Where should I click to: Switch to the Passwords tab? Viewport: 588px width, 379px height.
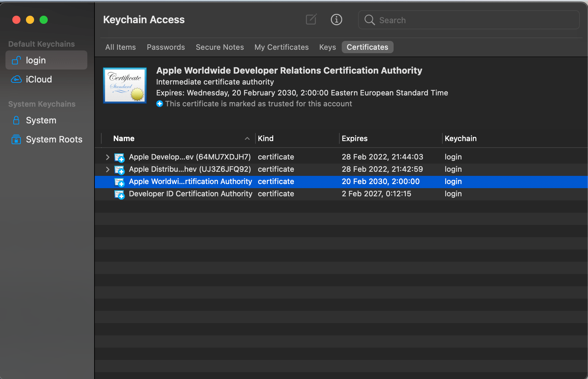click(x=166, y=47)
